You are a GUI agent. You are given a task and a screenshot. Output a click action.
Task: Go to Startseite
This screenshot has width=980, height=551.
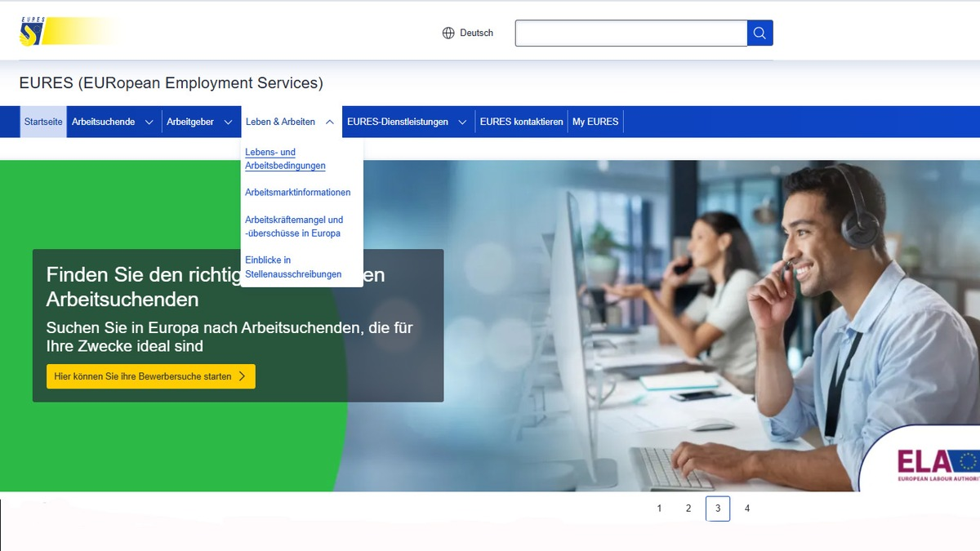pyautogui.click(x=42, y=121)
